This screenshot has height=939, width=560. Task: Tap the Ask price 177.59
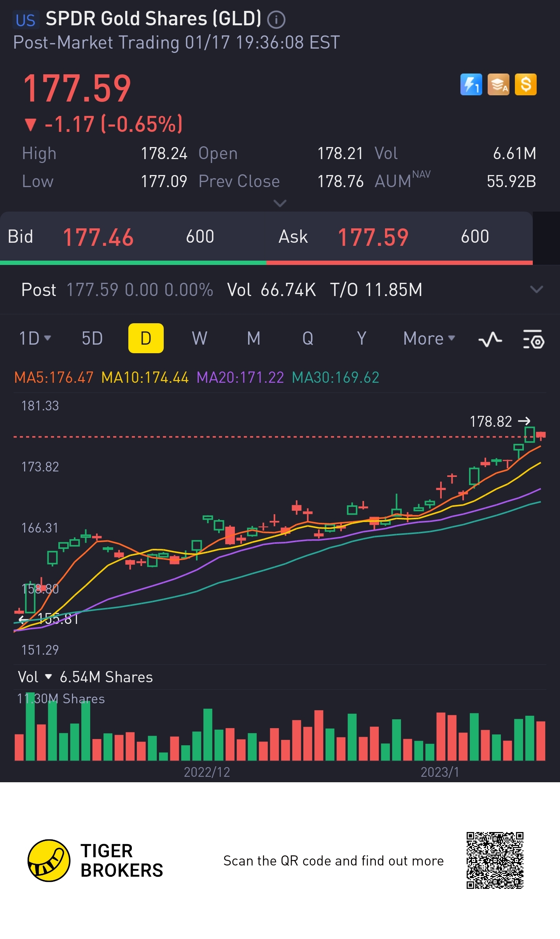[373, 237]
